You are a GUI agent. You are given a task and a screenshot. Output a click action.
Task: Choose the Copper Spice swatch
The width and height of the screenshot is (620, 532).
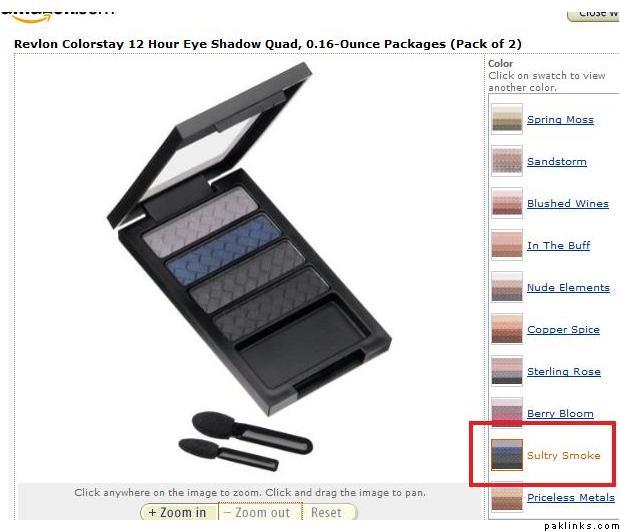[x=507, y=329]
